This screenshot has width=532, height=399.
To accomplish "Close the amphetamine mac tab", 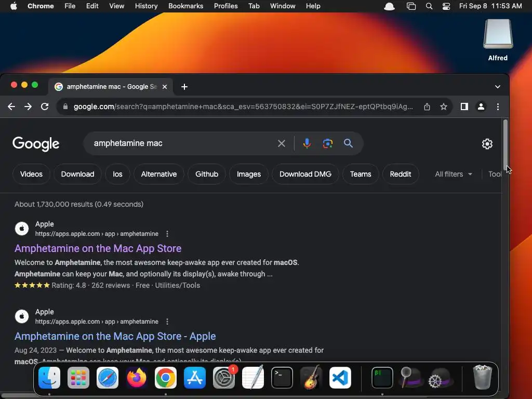I will tap(165, 87).
